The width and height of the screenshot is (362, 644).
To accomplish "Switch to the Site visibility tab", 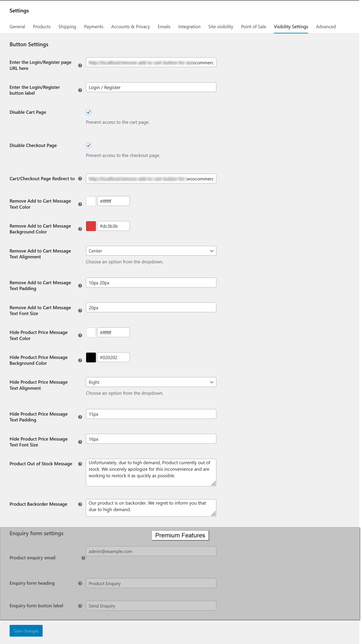I will tap(220, 27).
